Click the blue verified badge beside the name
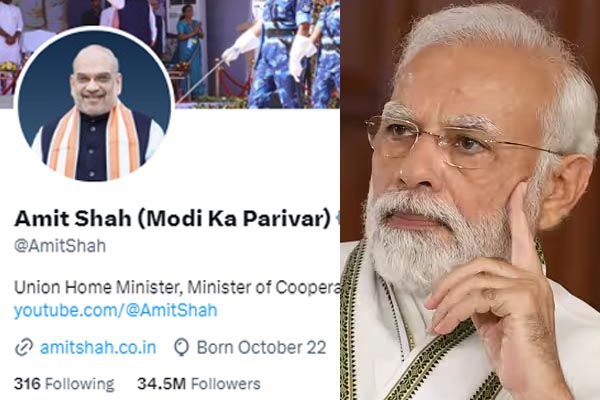 coord(337,218)
